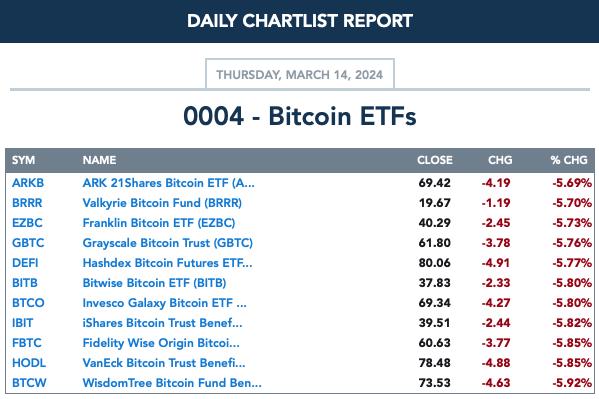This screenshot has width=599, height=399.
Task: Click the EZBC ticker symbol
Action: tap(27, 223)
